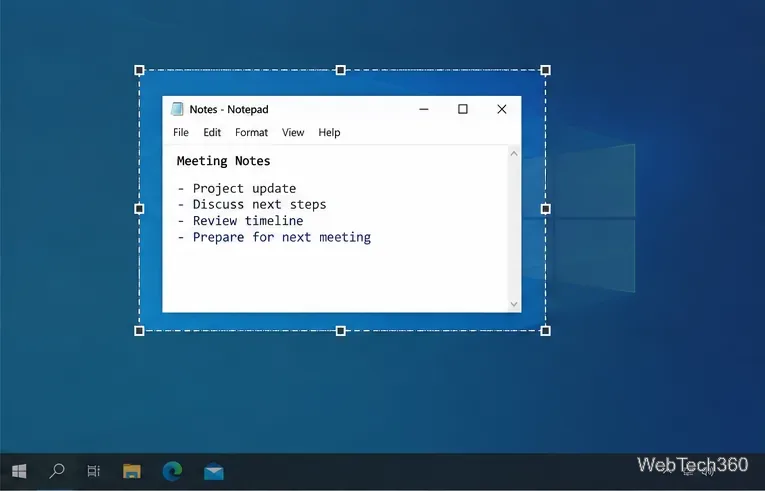This screenshot has width=765, height=491.
Task: Click the scrollbar down arrow in Notepad
Action: click(514, 304)
